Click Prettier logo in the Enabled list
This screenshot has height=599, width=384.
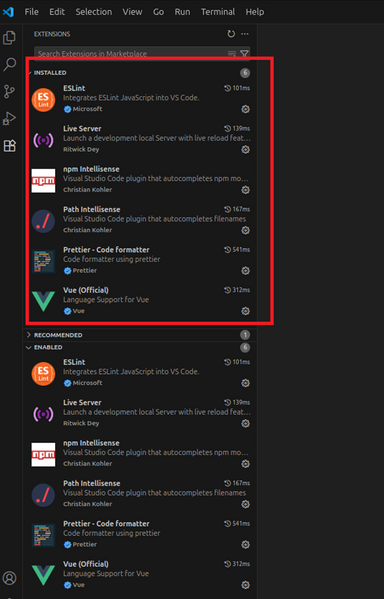pyautogui.click(x=43, y=535)
